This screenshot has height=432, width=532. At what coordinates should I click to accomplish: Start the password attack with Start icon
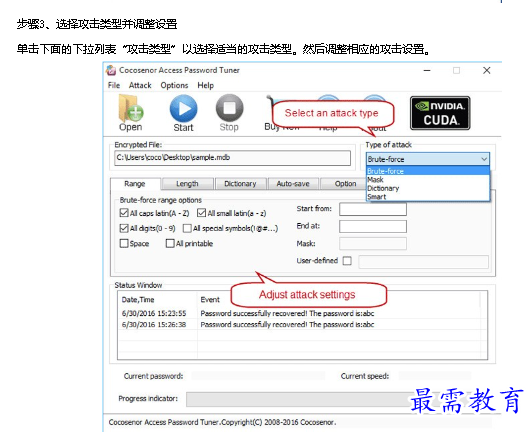[183, 109]
